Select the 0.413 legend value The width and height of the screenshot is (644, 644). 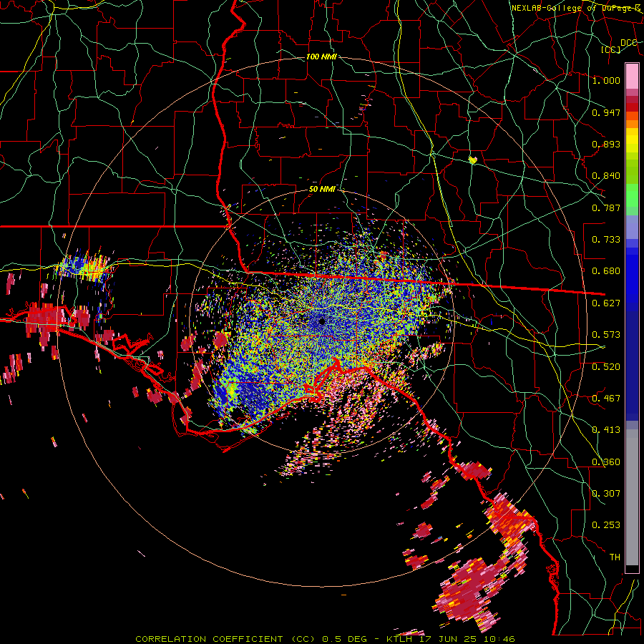click(606, 430)
